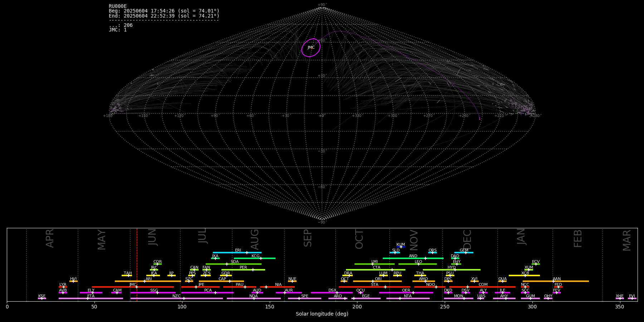
Task: Click the TAH shower label
Action: click(128, 273)
